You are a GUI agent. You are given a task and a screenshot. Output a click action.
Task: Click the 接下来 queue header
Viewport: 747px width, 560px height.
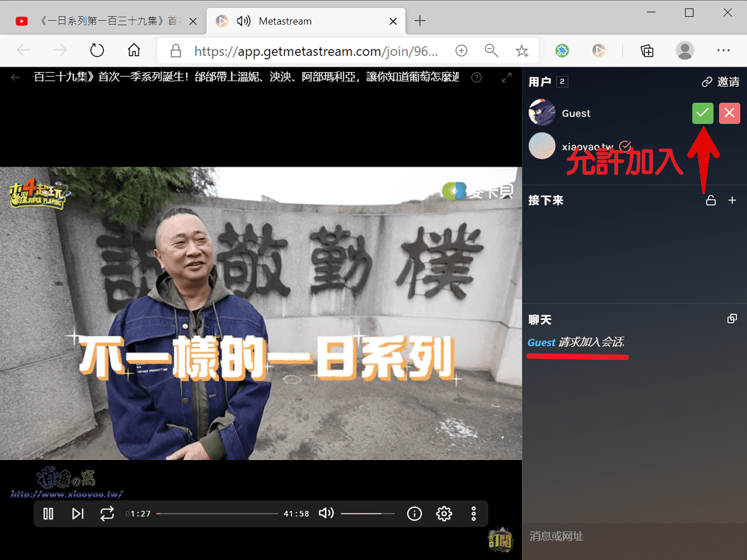tap(546, 201)
